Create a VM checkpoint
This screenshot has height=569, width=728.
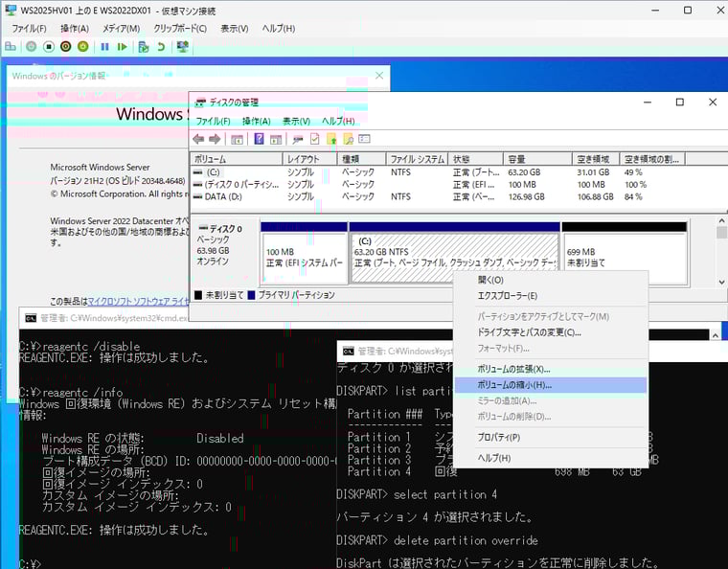(x=144, y=46)
